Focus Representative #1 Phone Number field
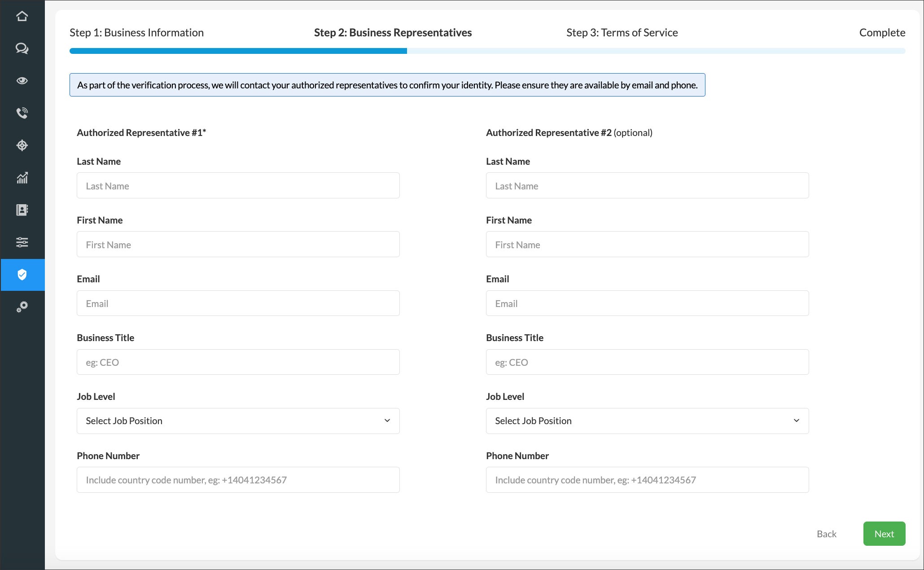 pyautogui.click(x=238, y=480)
